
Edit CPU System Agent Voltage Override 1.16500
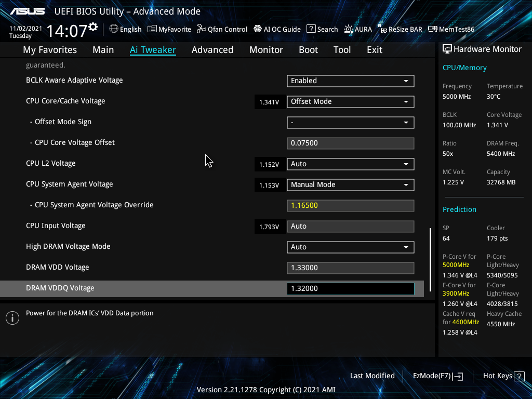point(351,206)
